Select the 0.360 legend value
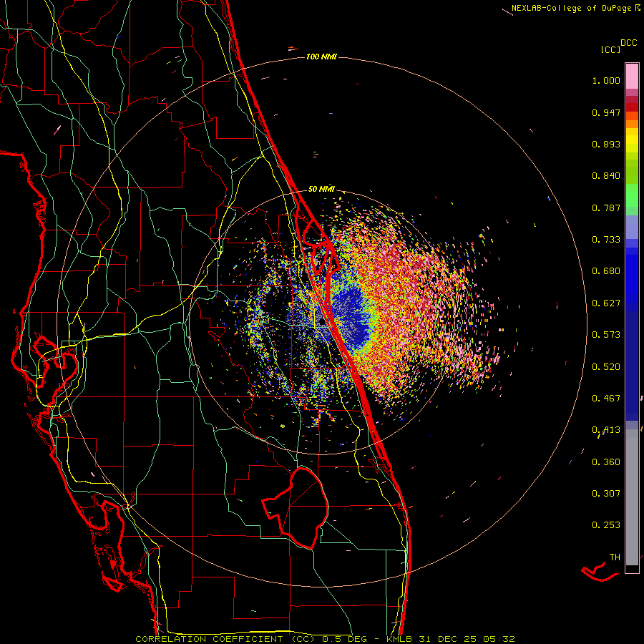 [606, 462]
